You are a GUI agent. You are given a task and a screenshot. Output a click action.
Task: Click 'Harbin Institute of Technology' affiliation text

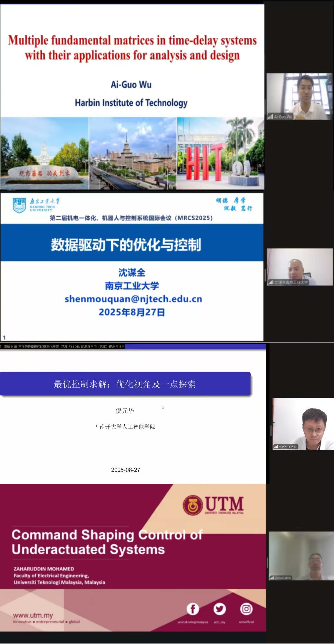(x=131, y=103)
